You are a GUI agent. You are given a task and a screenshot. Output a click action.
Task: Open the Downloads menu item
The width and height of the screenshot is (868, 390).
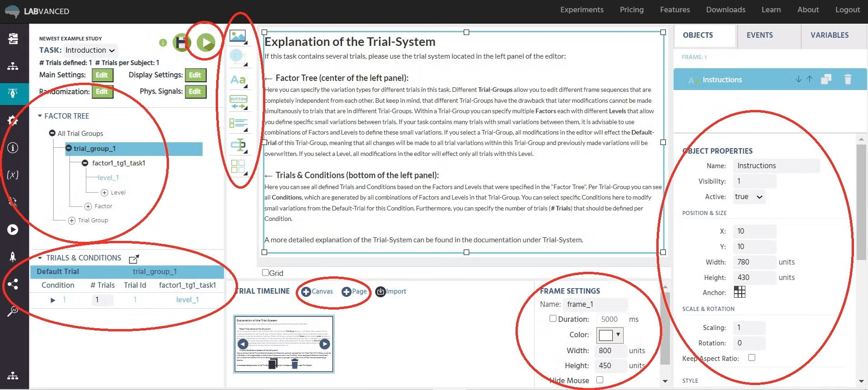(x=725, y=10)
